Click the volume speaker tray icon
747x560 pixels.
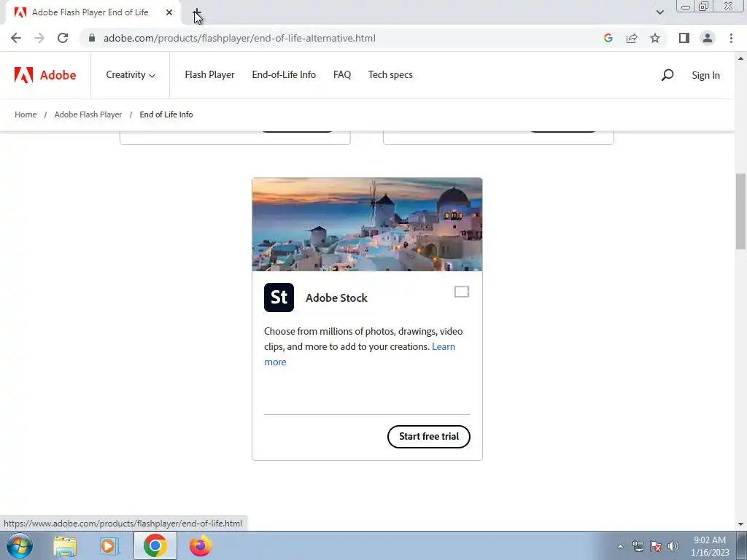click(x=673, y=546)
